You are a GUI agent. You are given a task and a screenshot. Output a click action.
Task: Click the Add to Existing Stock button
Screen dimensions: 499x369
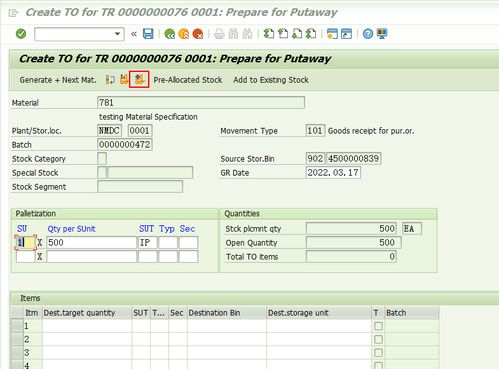(271, 80)
